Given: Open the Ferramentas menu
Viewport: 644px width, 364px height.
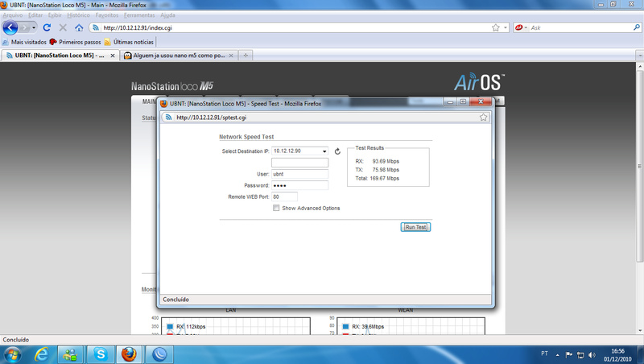Looking at the screenshot, I should click(x=139, y=15).
